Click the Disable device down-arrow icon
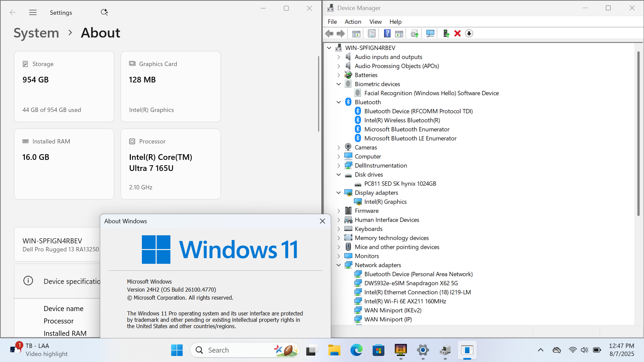 (469, 34)
